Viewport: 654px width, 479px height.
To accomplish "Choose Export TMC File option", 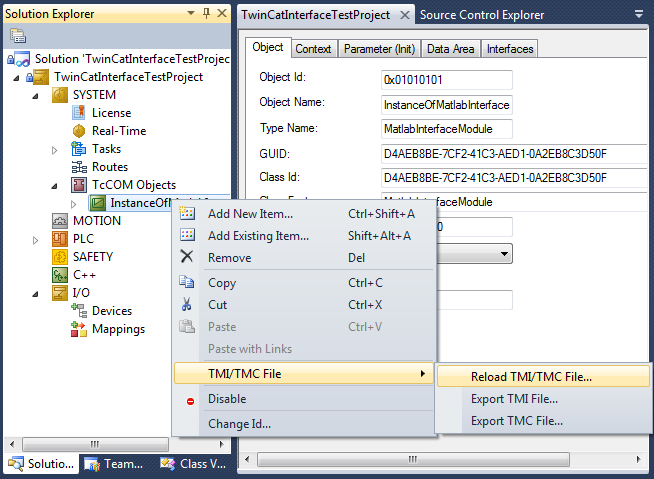I will click(543, 421).
